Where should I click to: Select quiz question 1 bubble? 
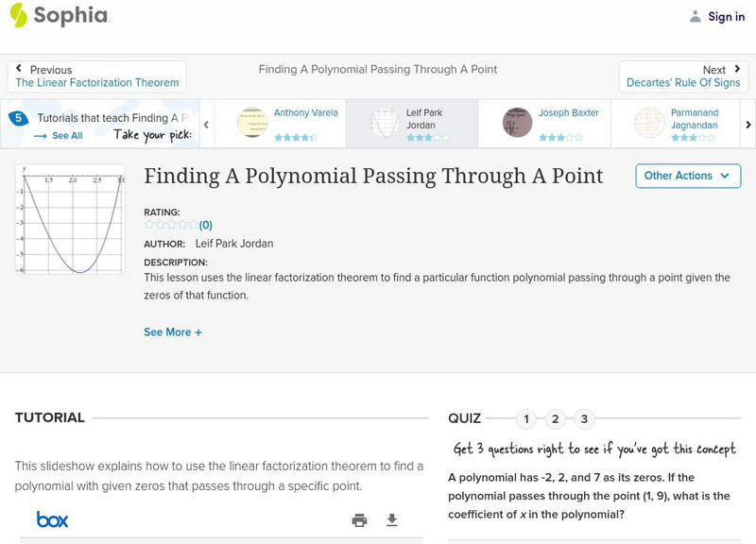coord(526,418)
